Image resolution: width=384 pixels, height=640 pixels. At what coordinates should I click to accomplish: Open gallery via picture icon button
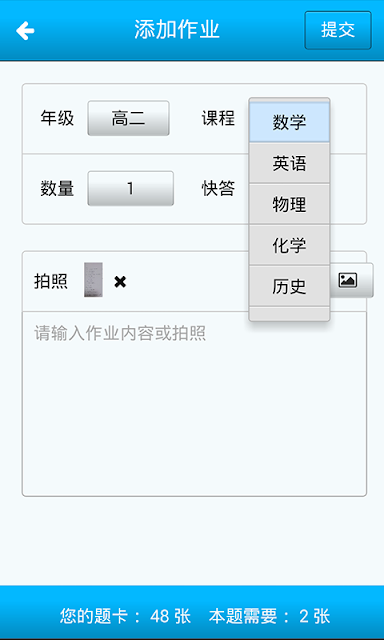pos(351,280)
